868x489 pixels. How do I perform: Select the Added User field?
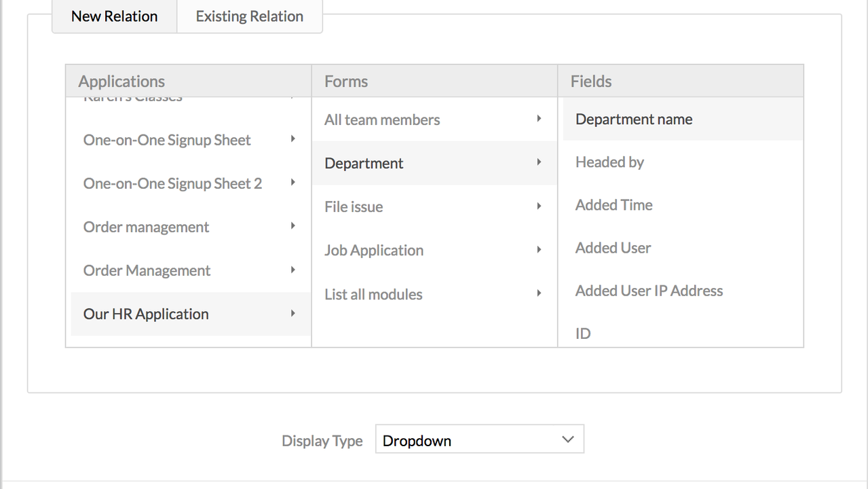coord(612,248)
